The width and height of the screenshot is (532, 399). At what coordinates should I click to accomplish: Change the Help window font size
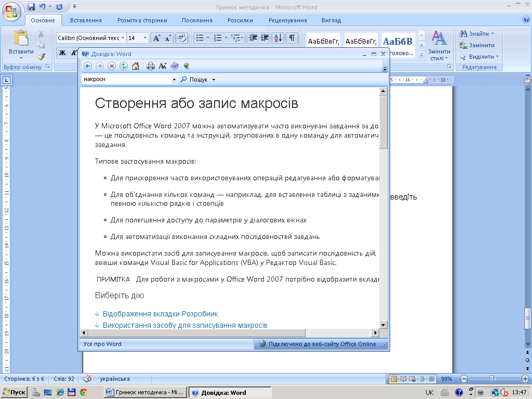(x=163, y=66)
